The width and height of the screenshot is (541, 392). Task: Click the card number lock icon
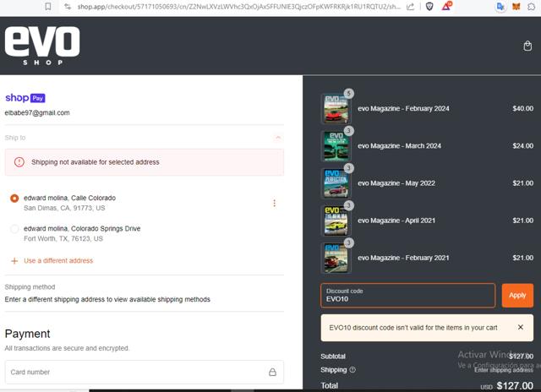pos(272,372)
